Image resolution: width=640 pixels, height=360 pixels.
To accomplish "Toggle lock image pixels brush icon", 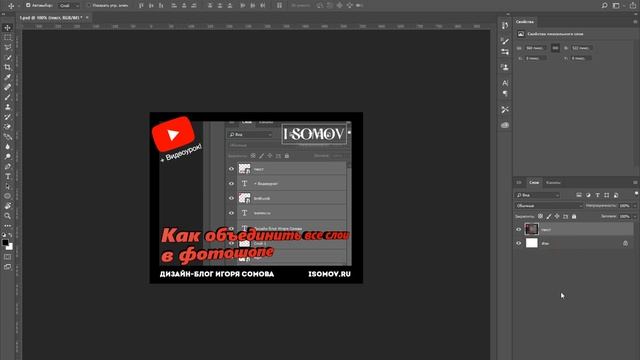I will pyautogui.click(x=549, y=216).
